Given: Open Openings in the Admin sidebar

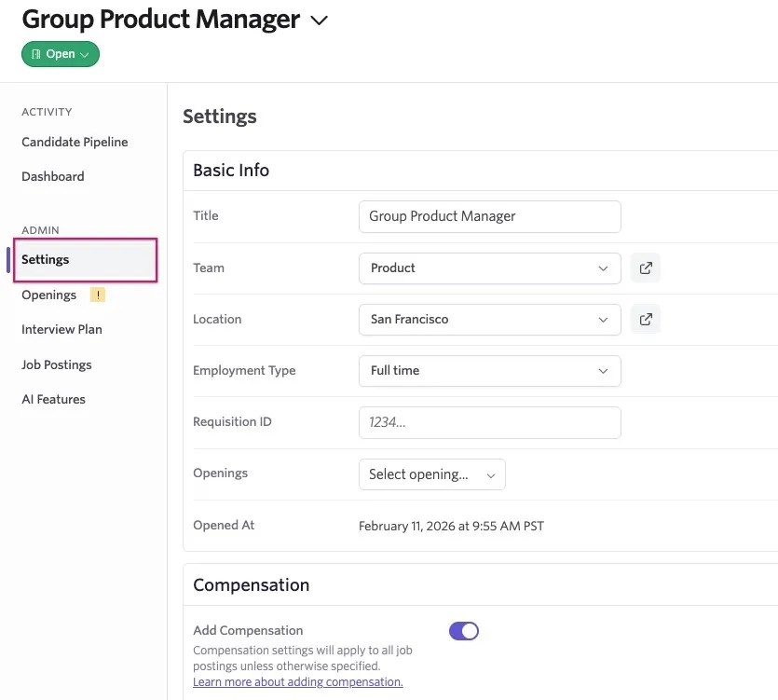Looking at the screenshot, I should coord(48,295).
